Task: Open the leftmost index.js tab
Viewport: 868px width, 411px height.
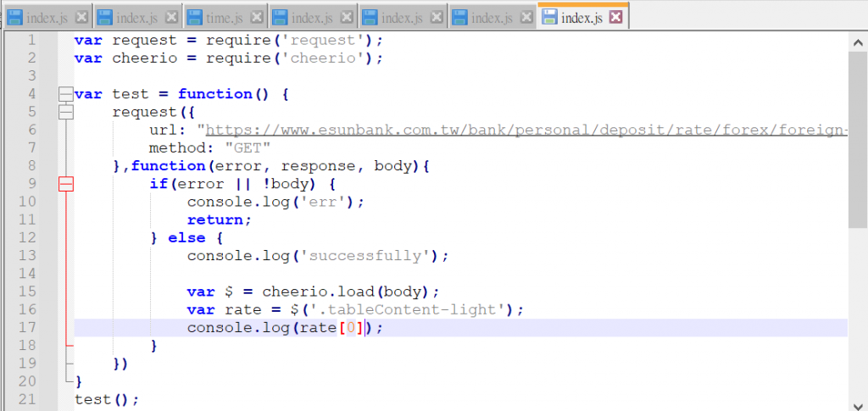Action: click(47, 17)
